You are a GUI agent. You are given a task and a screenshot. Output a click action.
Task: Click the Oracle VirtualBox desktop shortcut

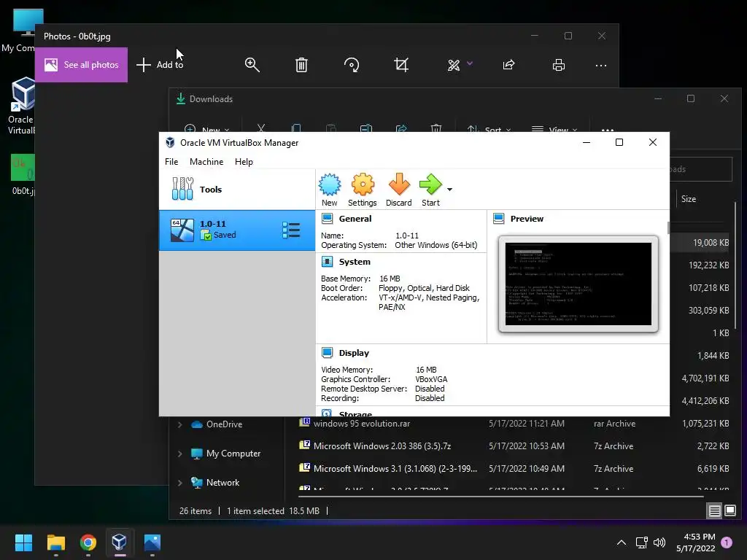coord(21,106)
